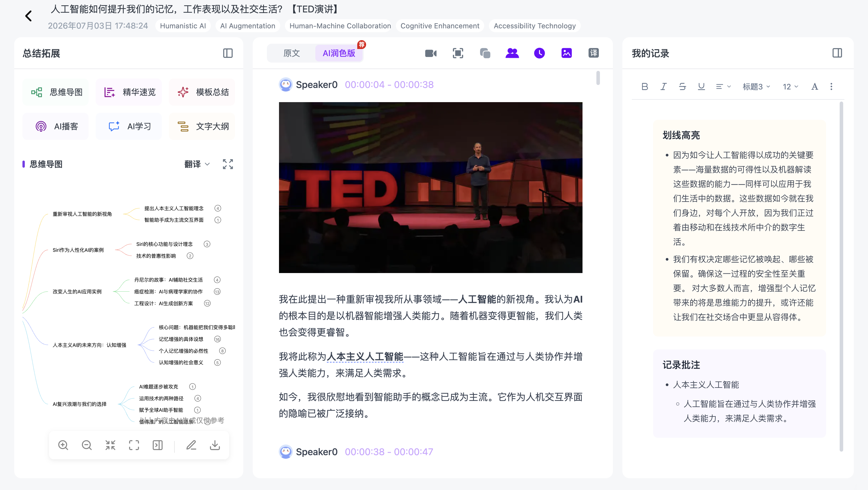Switch to the AI润色版 tab
The width and height of the screenshot is (868, 490).
click(339, 53)
